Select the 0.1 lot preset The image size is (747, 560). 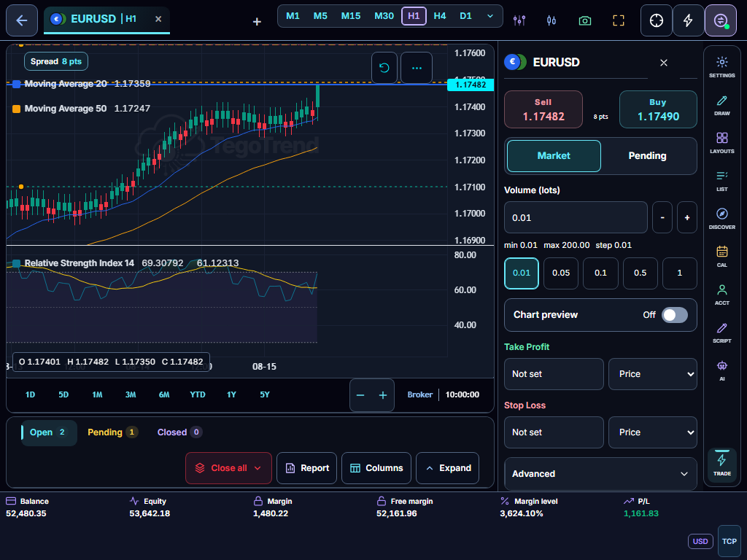pos(600,273)
